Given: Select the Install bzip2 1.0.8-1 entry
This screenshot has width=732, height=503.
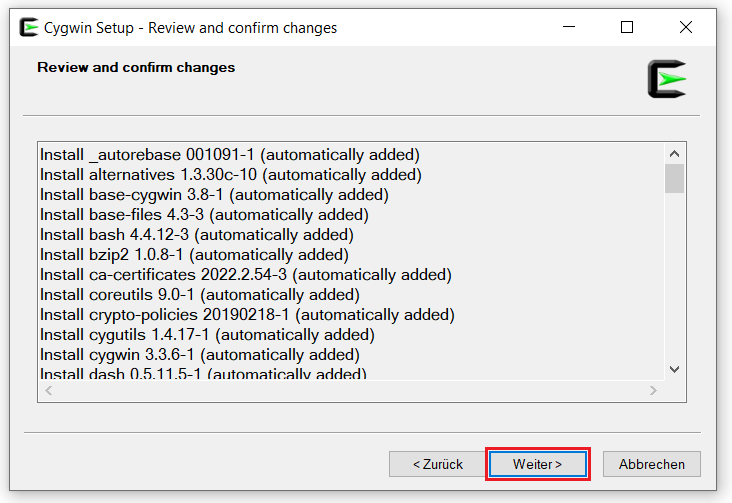Looking at the screenshot, I should click(193, 255).
